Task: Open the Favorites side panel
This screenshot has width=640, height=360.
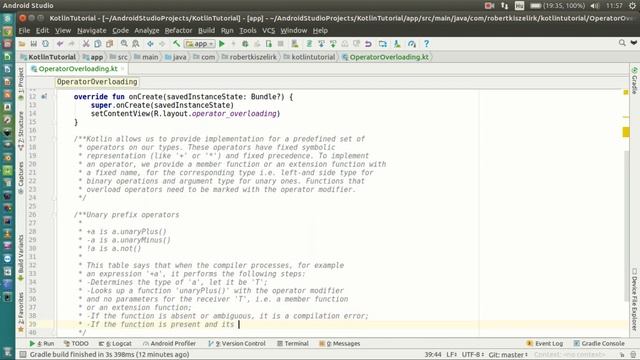Action: point(21,312)
